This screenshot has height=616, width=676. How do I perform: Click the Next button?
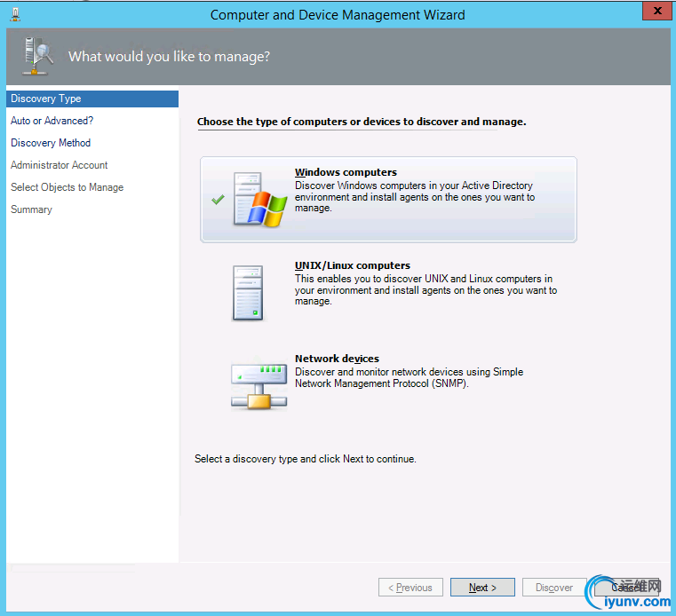482,588
